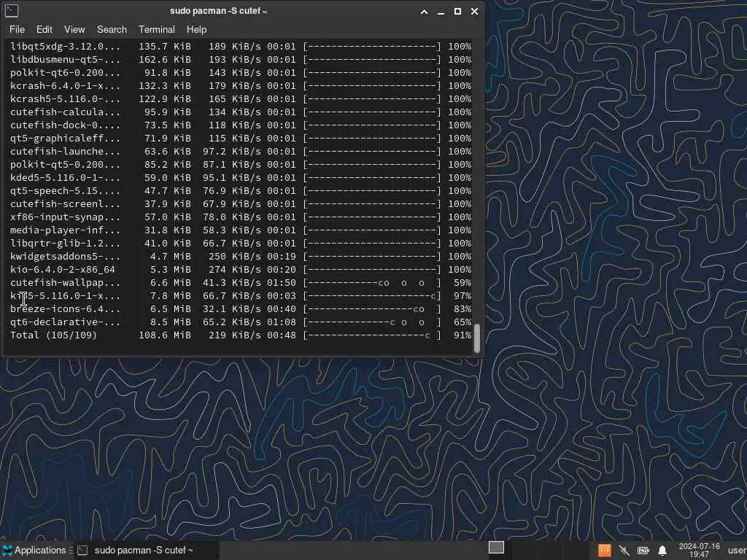747x560 pixels.
Task: Click the '108.6 MiB' total size value
Action: pos(165,335)
